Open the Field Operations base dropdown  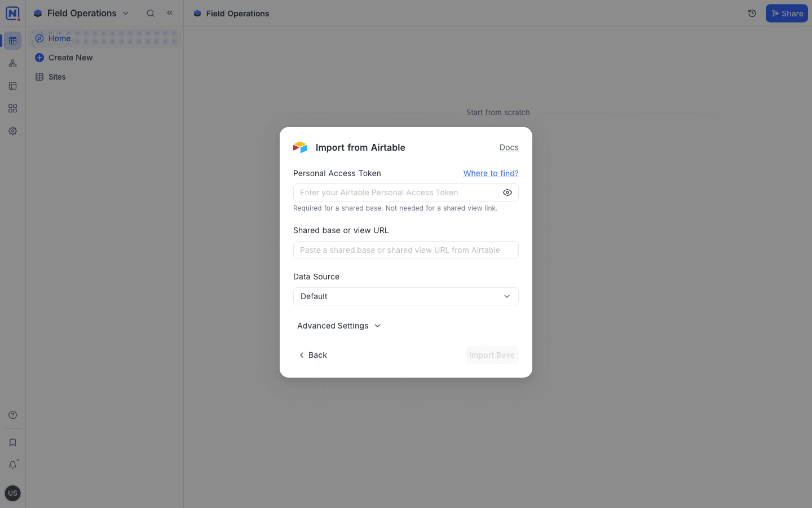click(x=82, y=13)
